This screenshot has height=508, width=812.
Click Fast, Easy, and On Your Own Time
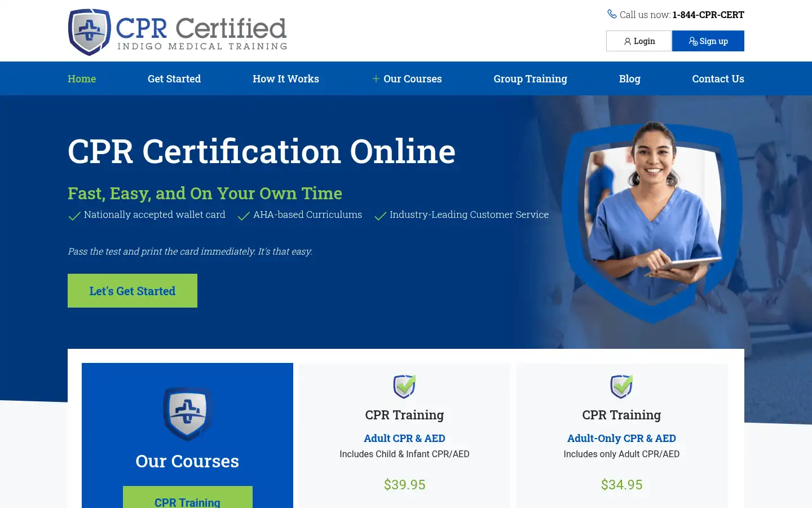click(x=205, y=194)
